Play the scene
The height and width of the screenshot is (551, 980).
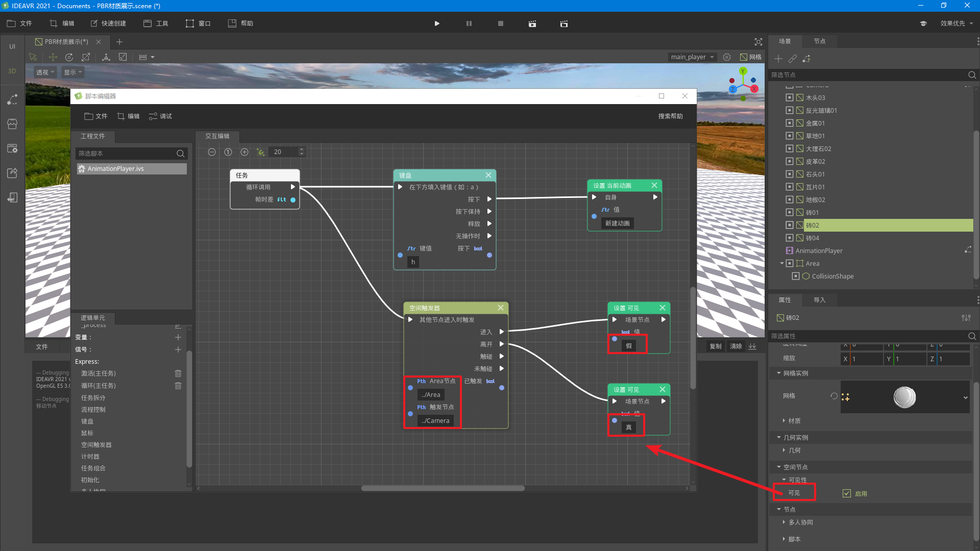437,23
